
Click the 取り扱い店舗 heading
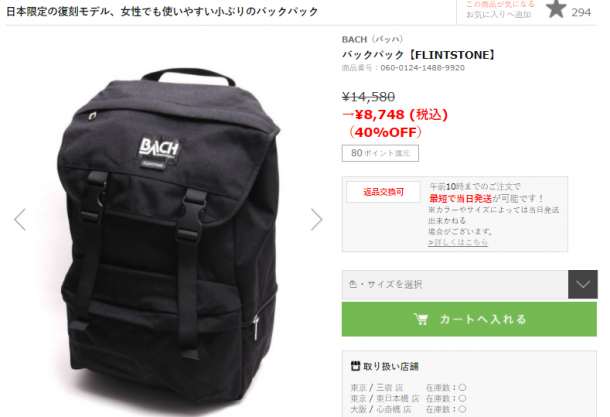pyautogui.click(x=391, y=366)
